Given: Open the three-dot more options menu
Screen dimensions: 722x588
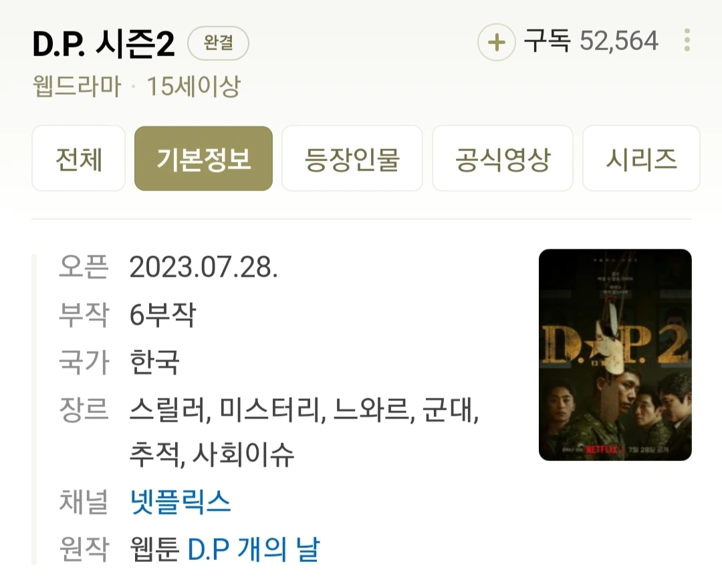Looking at the screenshot, I should (x=687, y=41).
